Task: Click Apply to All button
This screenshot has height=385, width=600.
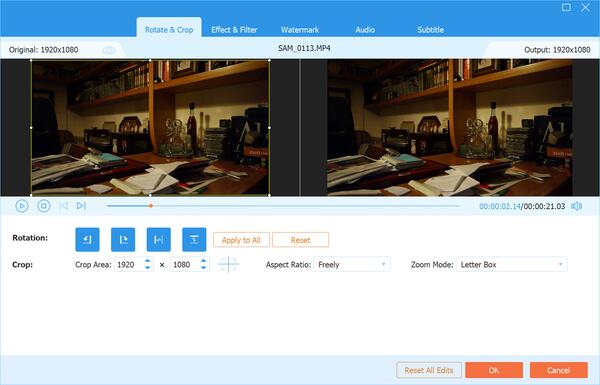Action: 241,240
